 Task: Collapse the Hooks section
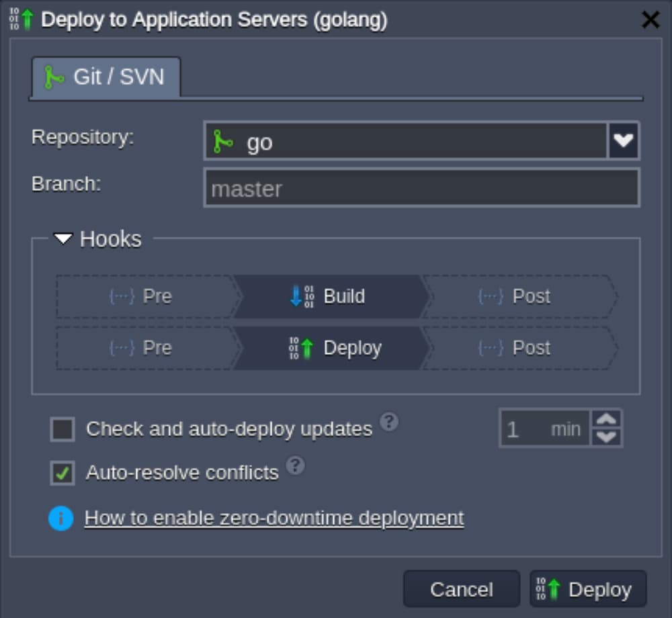pyautogui.click(x=63, y=239)
